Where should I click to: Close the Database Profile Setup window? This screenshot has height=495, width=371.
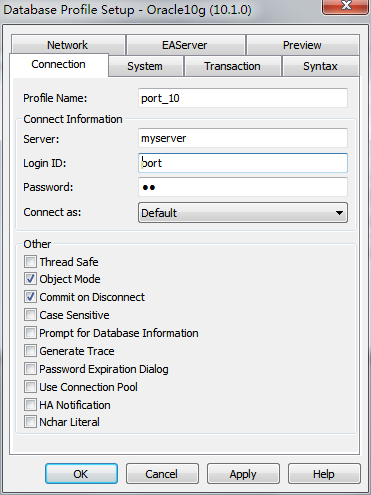coord(346,6)
